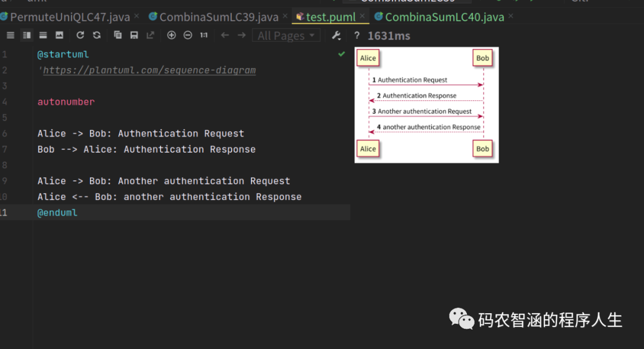Zoom out of the diagram
This screenshot has width=644, height=349.
pyautogui.click(x=188, y=35)
